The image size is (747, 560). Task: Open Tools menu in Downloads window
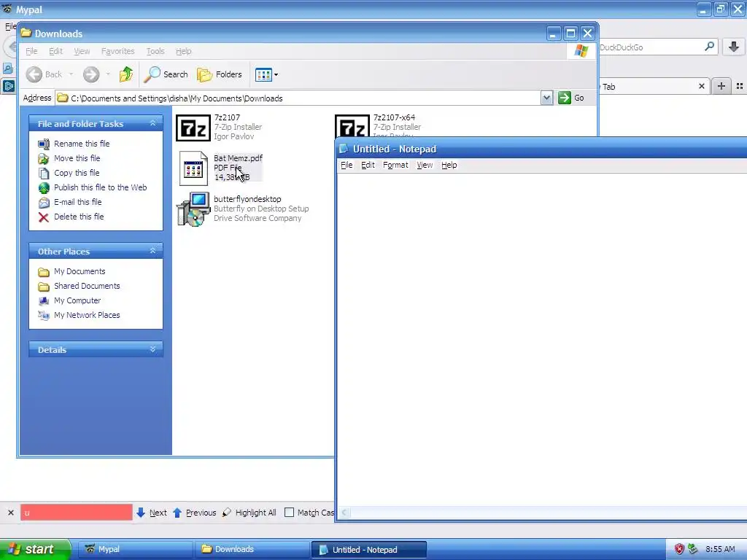point(155,51)
